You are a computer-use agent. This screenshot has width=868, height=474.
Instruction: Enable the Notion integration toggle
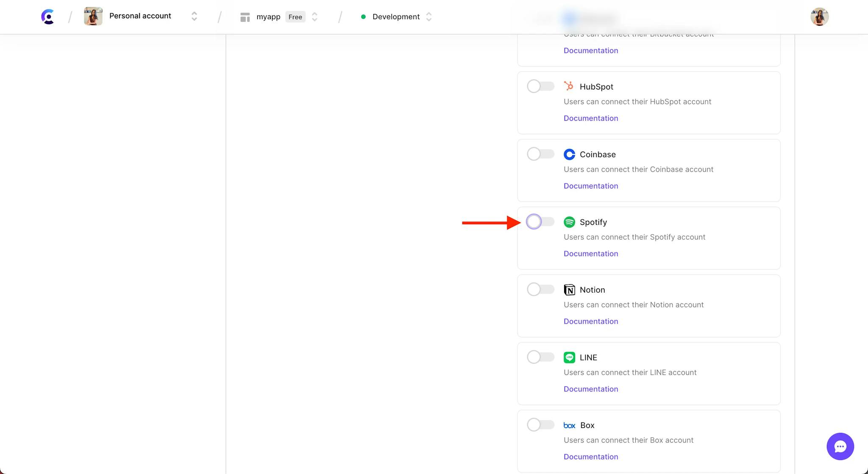point(540,289)
